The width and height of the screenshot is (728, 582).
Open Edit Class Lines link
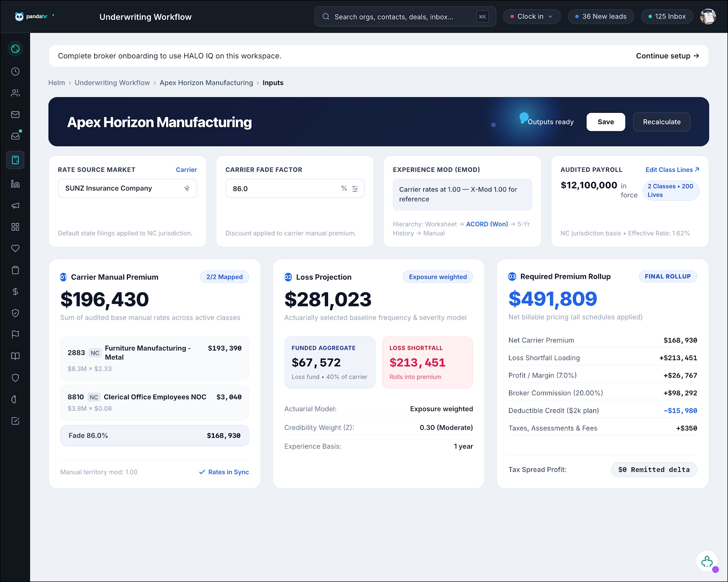coord(672,170)
